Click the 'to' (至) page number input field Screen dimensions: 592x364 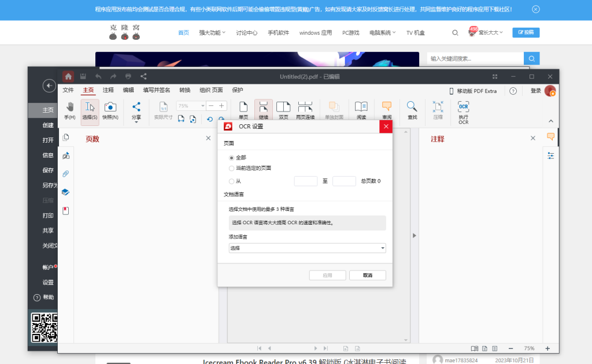(x=344, y=181)
